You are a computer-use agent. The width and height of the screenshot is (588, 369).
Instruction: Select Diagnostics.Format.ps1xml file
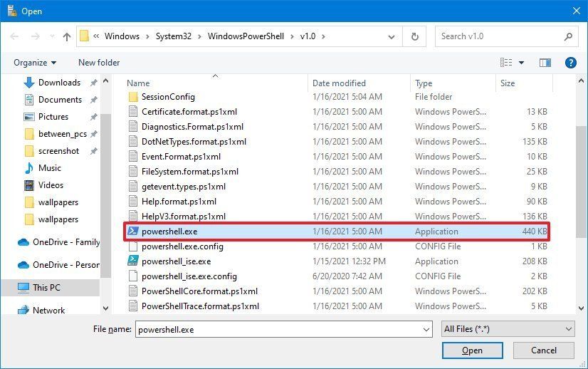point(192,127)
